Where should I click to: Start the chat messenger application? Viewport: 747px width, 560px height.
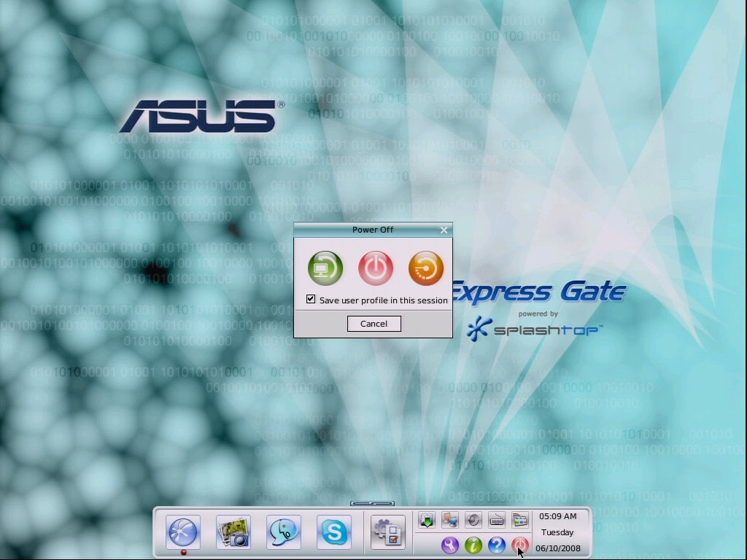pos(283,533)
